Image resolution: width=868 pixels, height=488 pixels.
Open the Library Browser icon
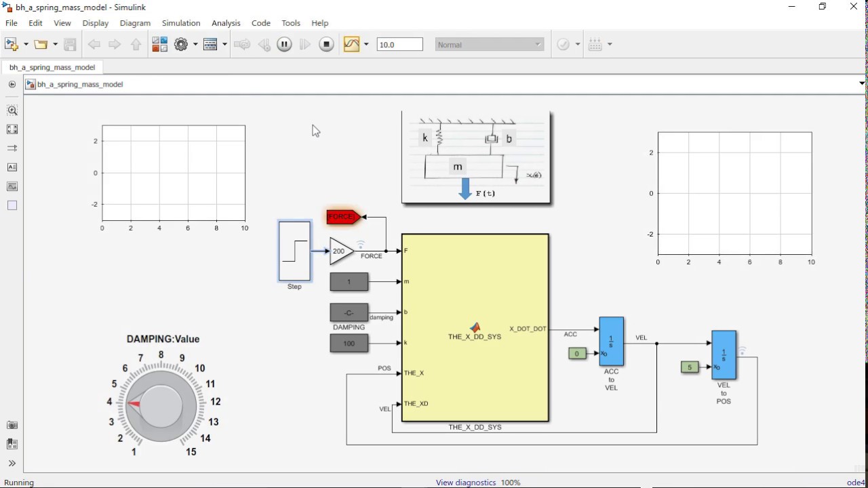tap(159, 45)
